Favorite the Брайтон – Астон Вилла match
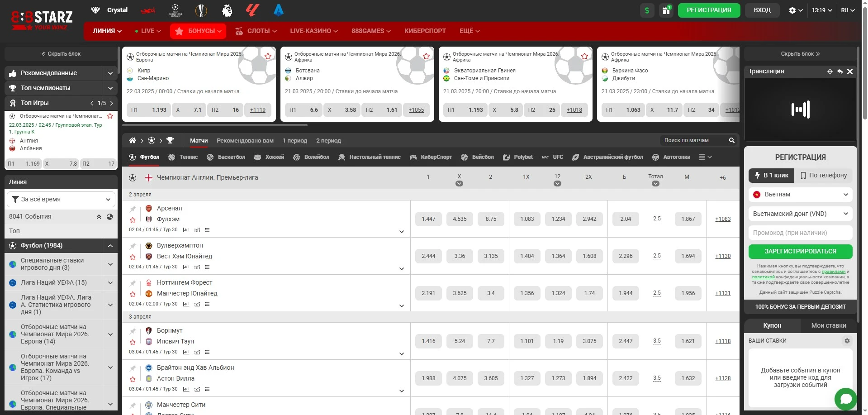The height and width of the screenshot is (415, 868). point(133,379)
